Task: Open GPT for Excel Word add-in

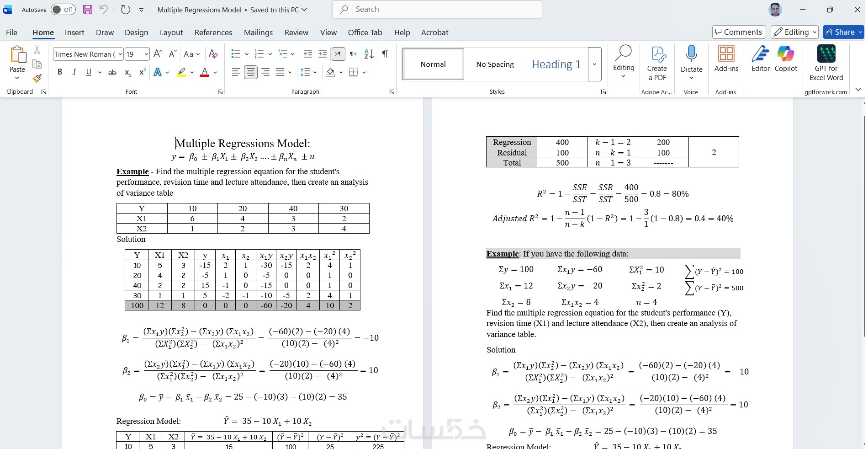Action: click(x=826, y=63)
